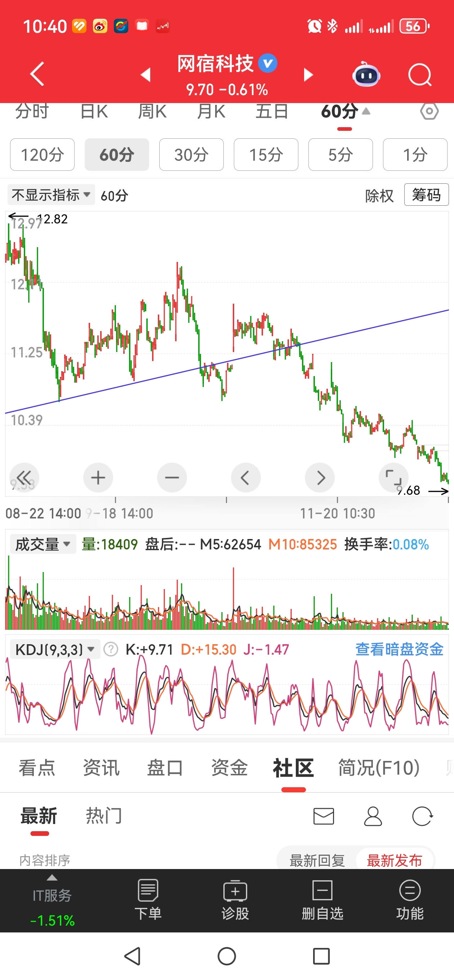
Task: Open 不显示指标 indicator dropdown
Action: coord(51,195)
